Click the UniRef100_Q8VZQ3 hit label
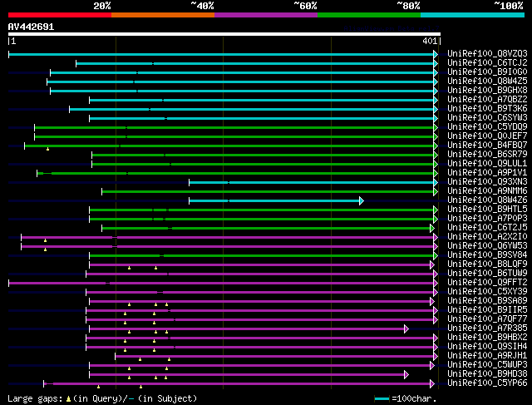Image resolution: width=532 pixels, height=405 pixels. (x=487, y=53)
